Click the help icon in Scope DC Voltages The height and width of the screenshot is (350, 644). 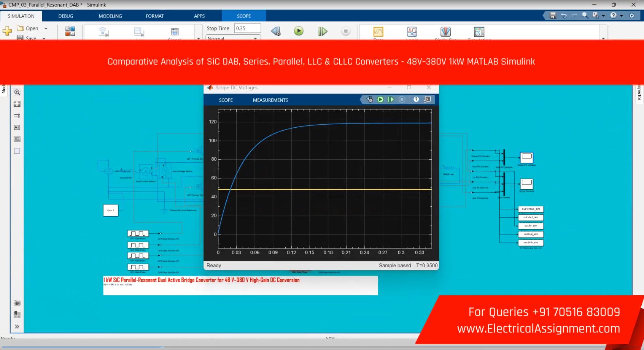point(416,100)
